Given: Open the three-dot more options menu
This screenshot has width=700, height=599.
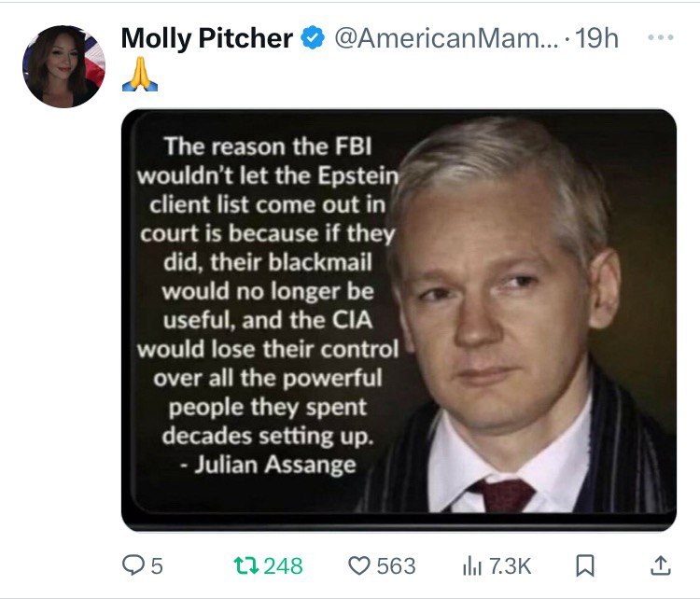Looking at the screenshot, I should tap(661, 37).
